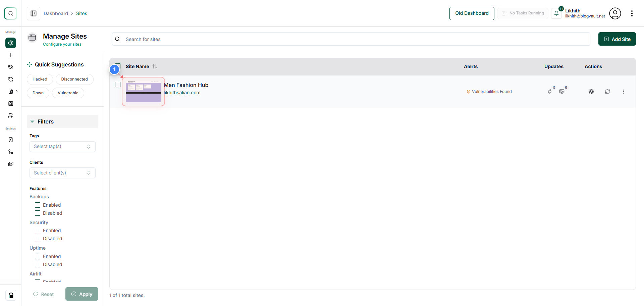Screen dimensions: 644x306
Task: Enable the Backups Enabled checkbox
Action: pos(38,205)
